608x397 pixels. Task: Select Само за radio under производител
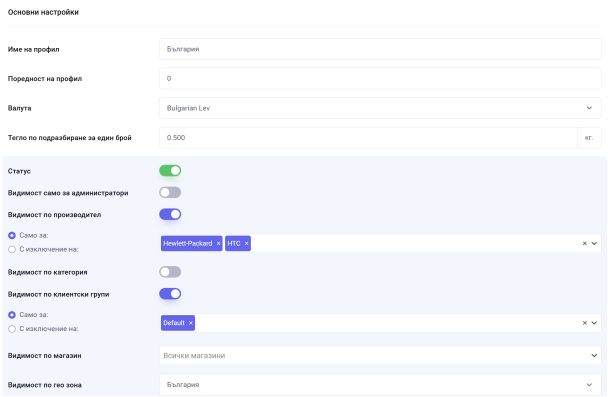(12, 235)
